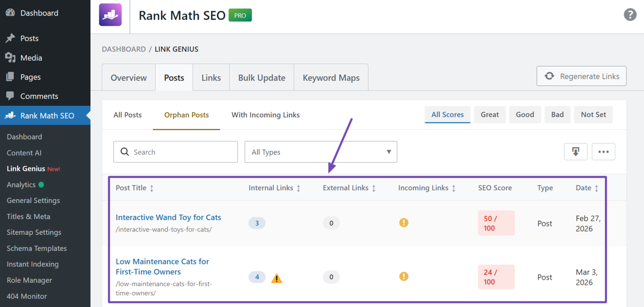Click the Rank Math logo icon

[x=110, y=15]
